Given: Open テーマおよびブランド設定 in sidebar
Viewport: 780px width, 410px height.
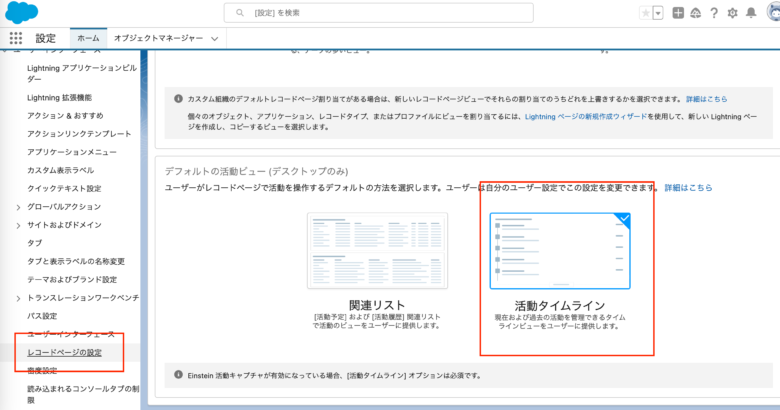Looking at the screenshot, I should tap(72, 280).
